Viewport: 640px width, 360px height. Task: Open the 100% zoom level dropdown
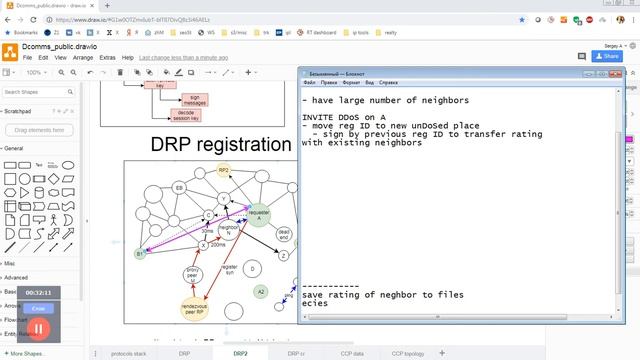tap(36, 72)
